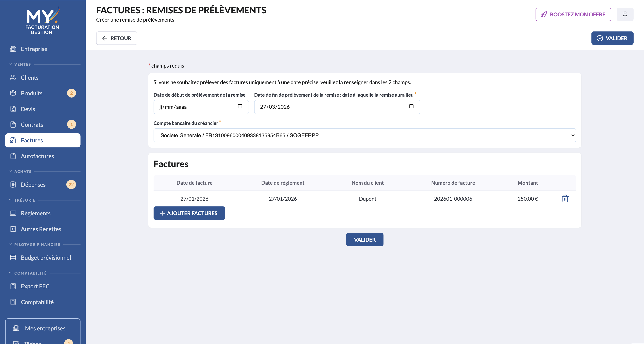This screenshot has width=644, height=344.
Task: Click the bottom VALIDER button
Action: 364,240
